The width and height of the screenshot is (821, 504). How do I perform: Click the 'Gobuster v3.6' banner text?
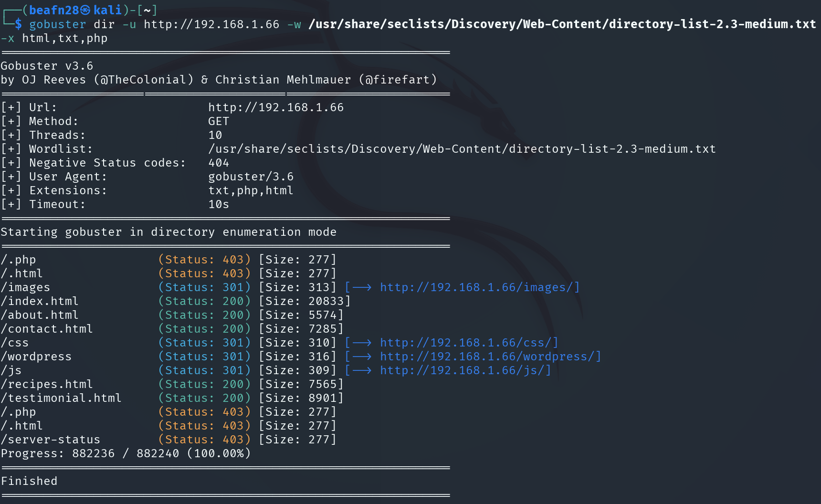(x=47, y=66)
